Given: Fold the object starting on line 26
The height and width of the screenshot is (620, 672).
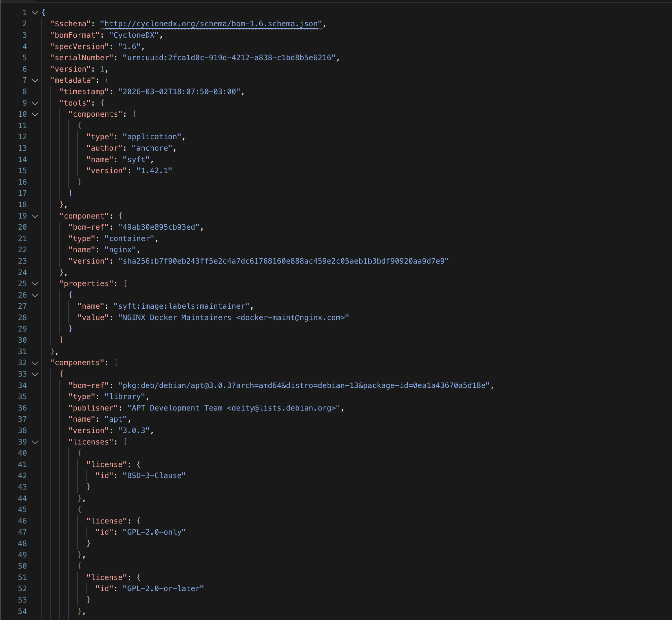Looking at the screenshot, I should 35,295.
